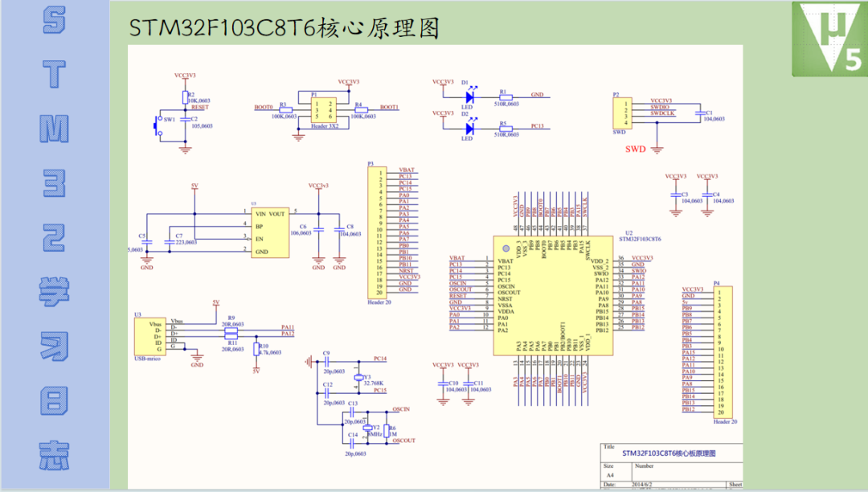Select the P2 SWD connector body
Image resolution: width=868 pixels, height=492 pixels.
622,113
